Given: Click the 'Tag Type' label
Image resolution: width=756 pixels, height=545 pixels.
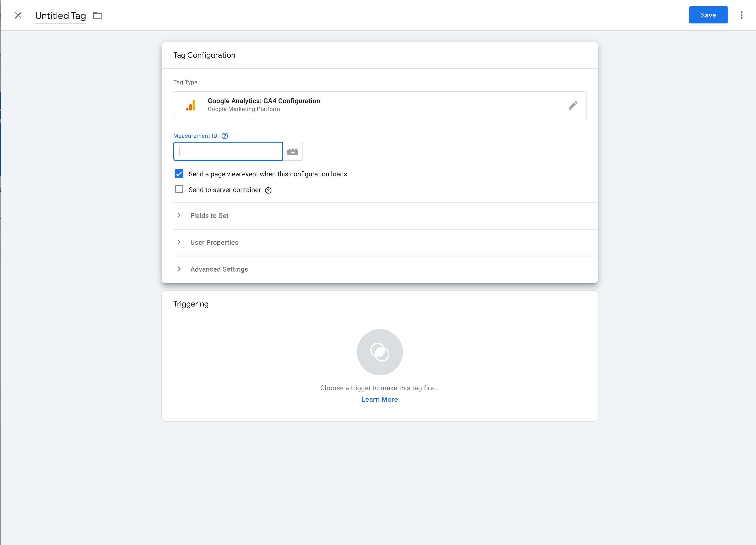Looking at the screenshot, I should pyautogui.click(x=185, y=82).
